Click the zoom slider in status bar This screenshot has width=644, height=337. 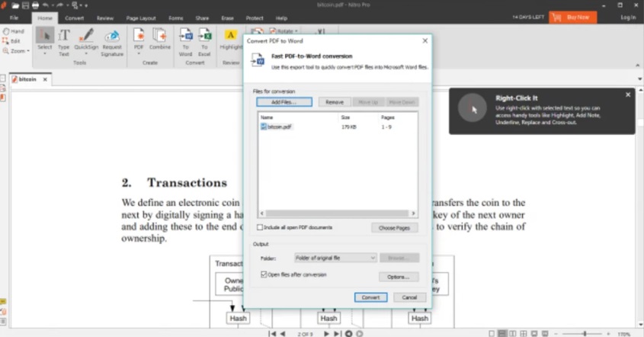coord(584,333)
